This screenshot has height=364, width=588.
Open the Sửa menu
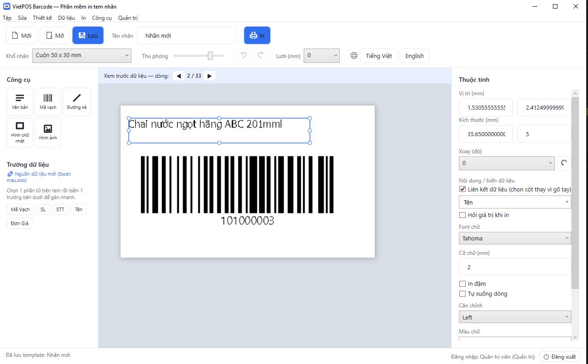click(22, 18)
